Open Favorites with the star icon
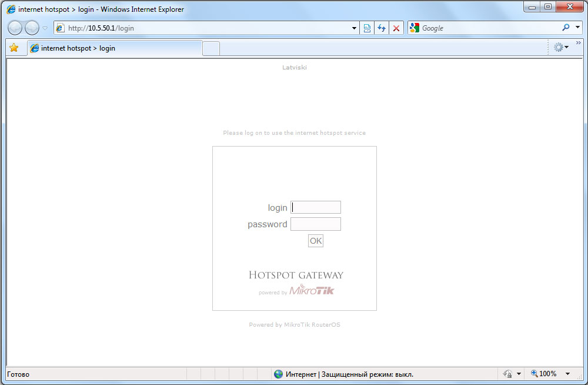The height and width of the screenshot is (385, 588). pos(14,48)
